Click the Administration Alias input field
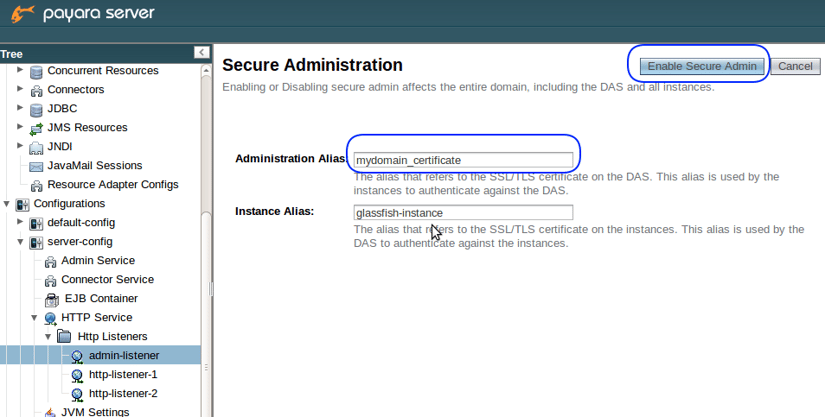This screenshot has width=825, height=417. pyautogui.click(x=463, y=160)
